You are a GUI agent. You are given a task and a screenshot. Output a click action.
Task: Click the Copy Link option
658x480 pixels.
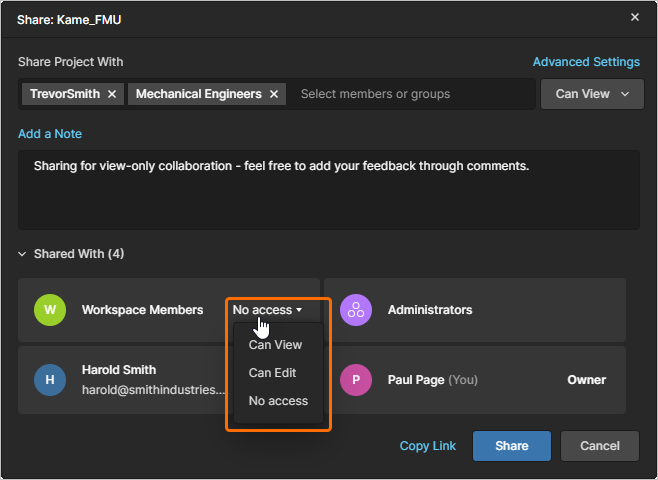click(x=427, y=446)
